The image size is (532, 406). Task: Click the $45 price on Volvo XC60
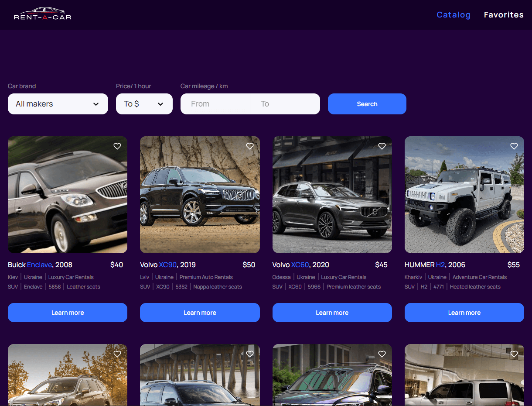[x=382, y=265]
